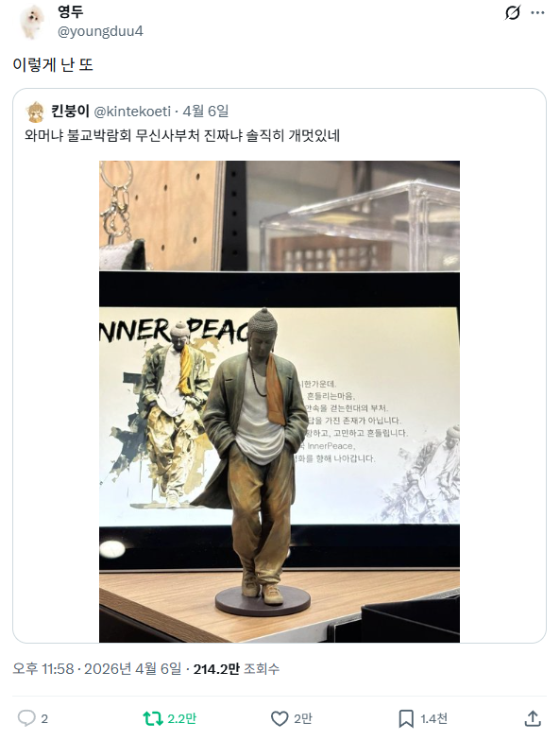Screen dimensions: 560x741
Task: Open the @youngduu4 handle link
Action: [100, 31]
